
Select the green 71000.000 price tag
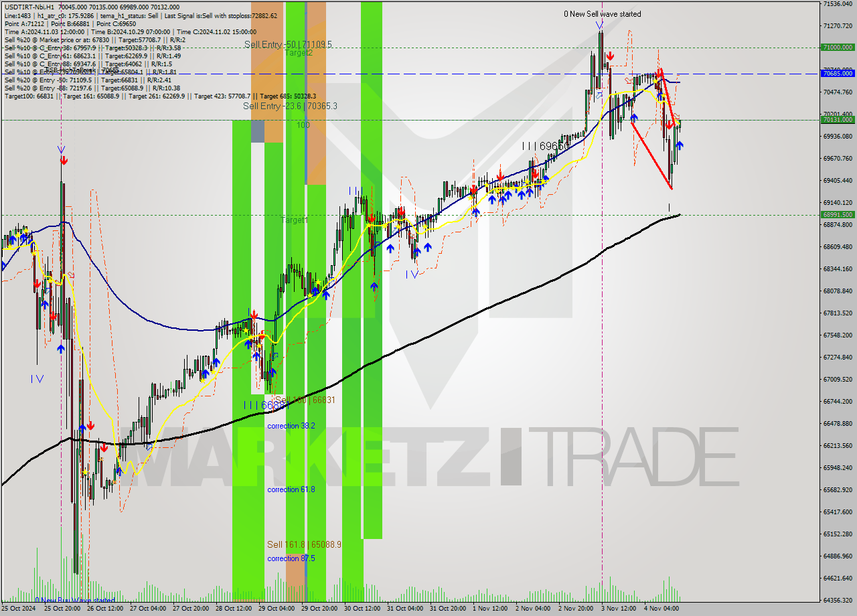[x=837, y=47]
